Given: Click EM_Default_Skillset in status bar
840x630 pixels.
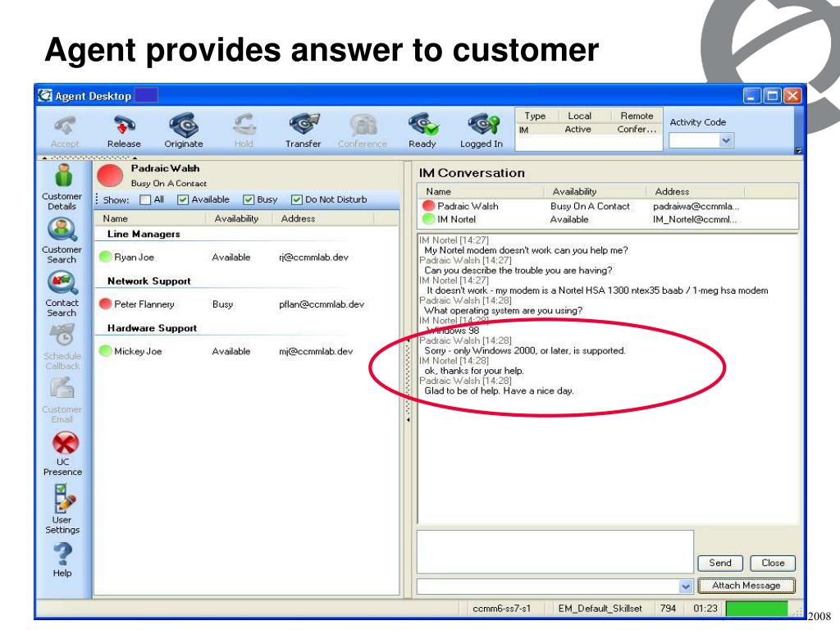Looking at the screenshot, I should tap(600, 609).
